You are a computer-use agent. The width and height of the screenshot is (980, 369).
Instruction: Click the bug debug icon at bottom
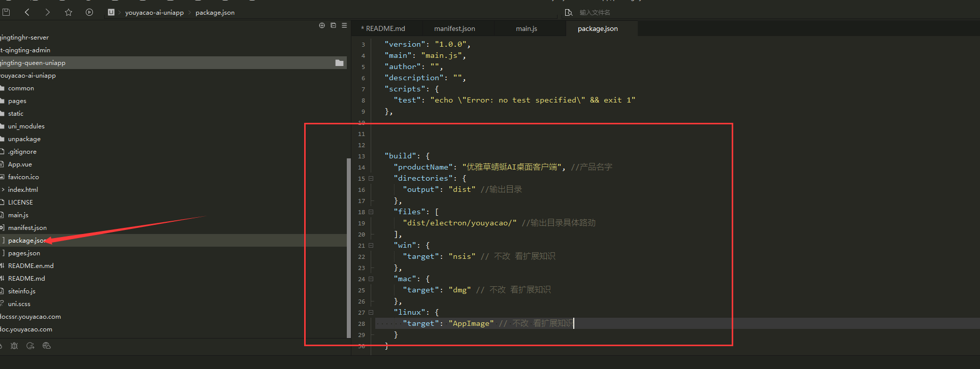point(14,346)
